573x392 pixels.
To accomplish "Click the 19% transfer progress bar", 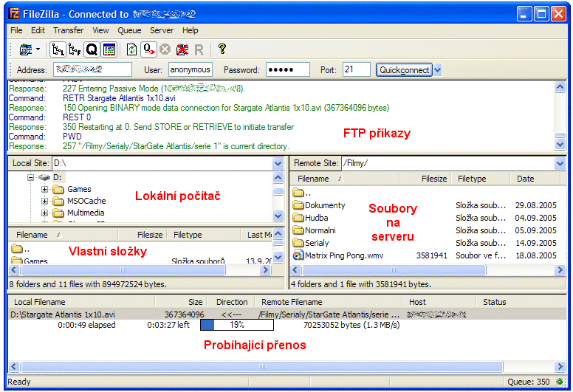I will coord(237,325).
